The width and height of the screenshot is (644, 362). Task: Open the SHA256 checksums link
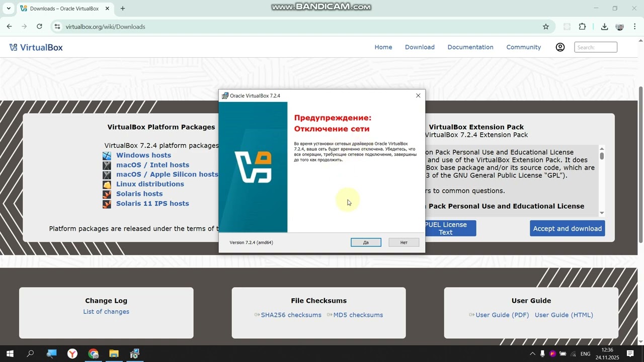click(291, 315)
